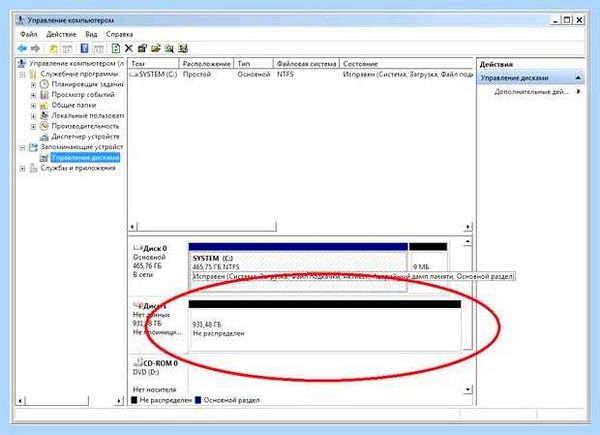Click black Не распределен legend swatch

point(134,400)
